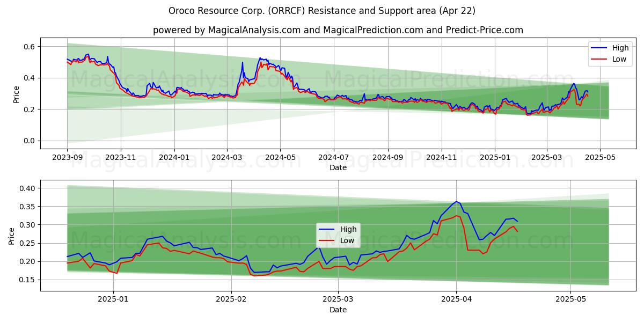Click the 2024-03 date tick label
This screenshot has width=644, height=322.
(x=226, y=158)
